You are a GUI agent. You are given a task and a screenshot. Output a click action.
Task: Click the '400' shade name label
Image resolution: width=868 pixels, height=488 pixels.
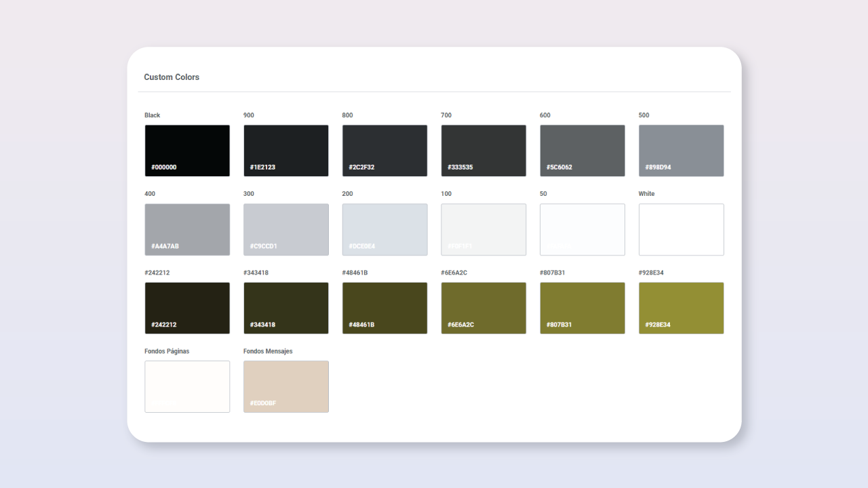pyautogui.click(x=150, y=194)
